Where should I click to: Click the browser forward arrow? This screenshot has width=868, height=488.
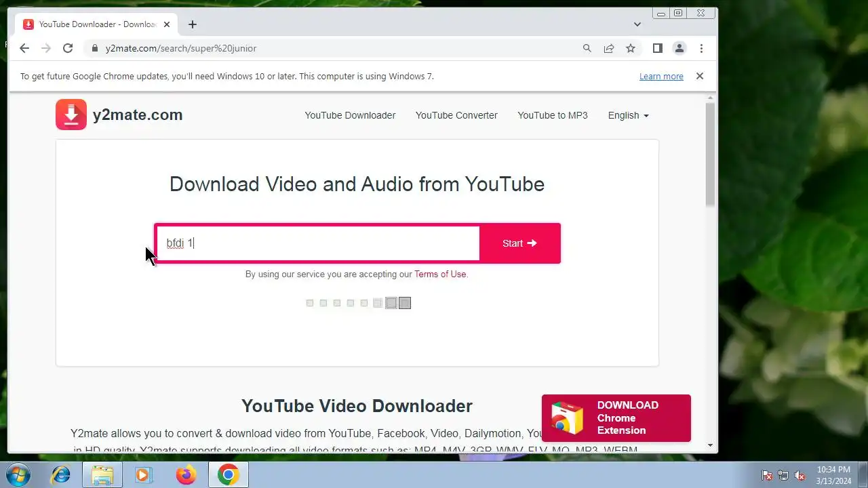point(46,48)
